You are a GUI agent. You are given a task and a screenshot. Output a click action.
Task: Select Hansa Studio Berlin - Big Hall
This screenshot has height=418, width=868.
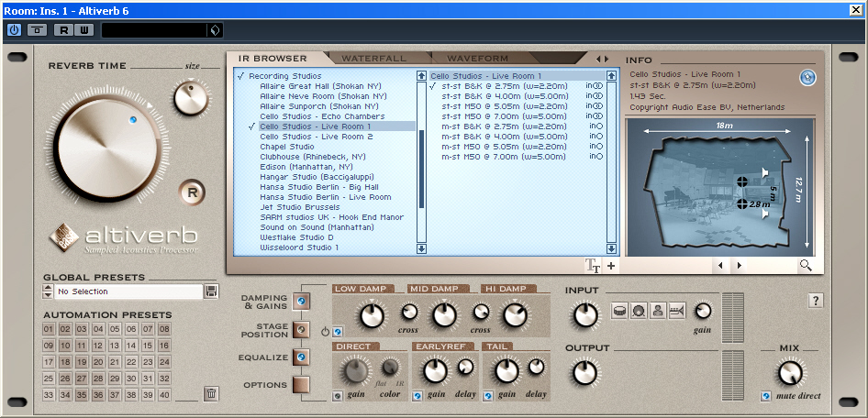click(319, 187)
